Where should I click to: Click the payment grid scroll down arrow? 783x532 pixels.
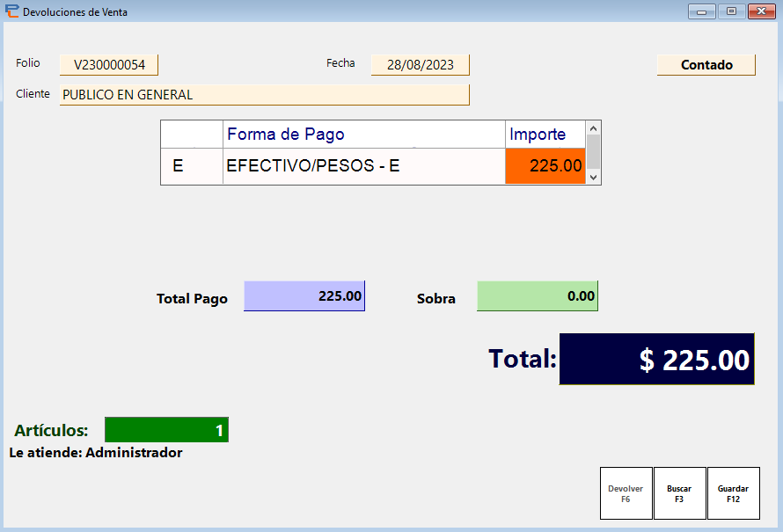[593, 177]
